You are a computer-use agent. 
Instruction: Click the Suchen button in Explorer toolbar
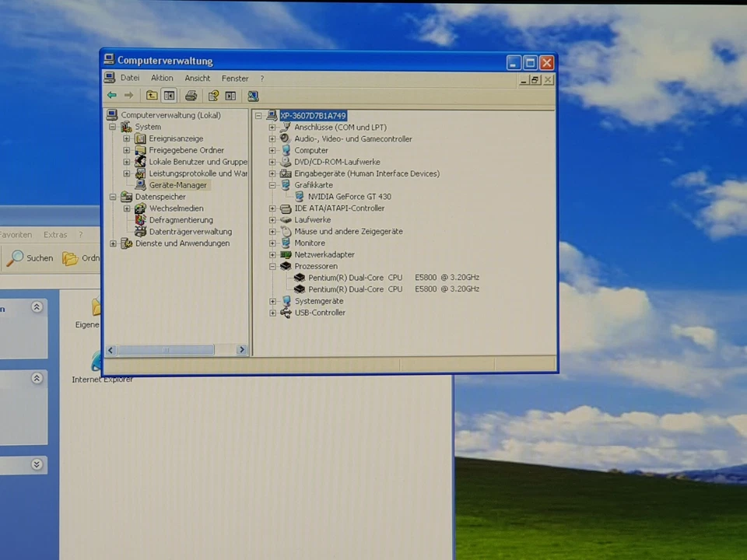pyautogui.click(x=30, y=258)
